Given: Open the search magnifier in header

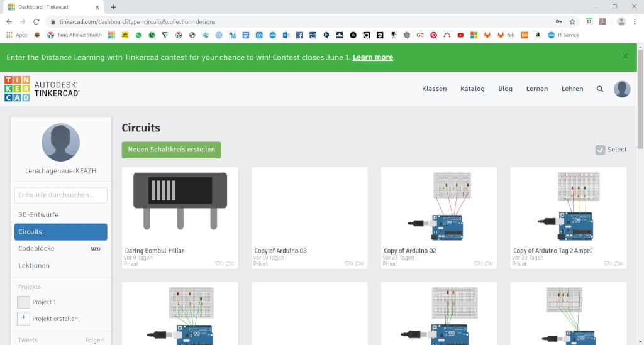Looking at the screenshot, I should click(599, 89).
